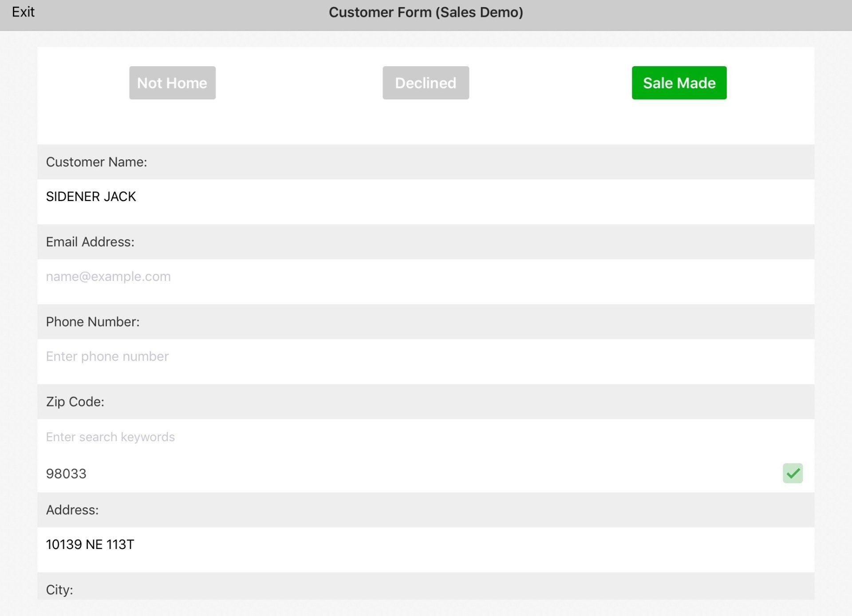
Task: Edit the 10139 NE 113T address field
Action: click(90, 545)
